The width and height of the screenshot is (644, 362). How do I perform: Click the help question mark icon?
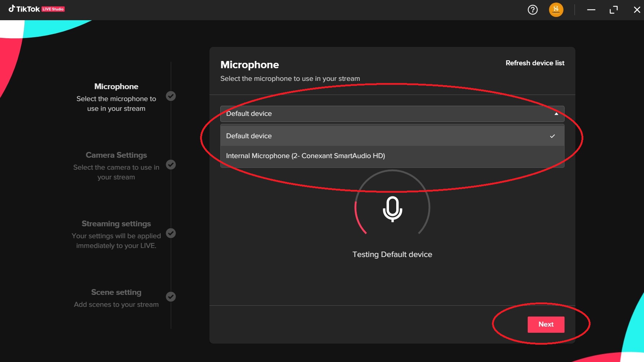(532, 10)
